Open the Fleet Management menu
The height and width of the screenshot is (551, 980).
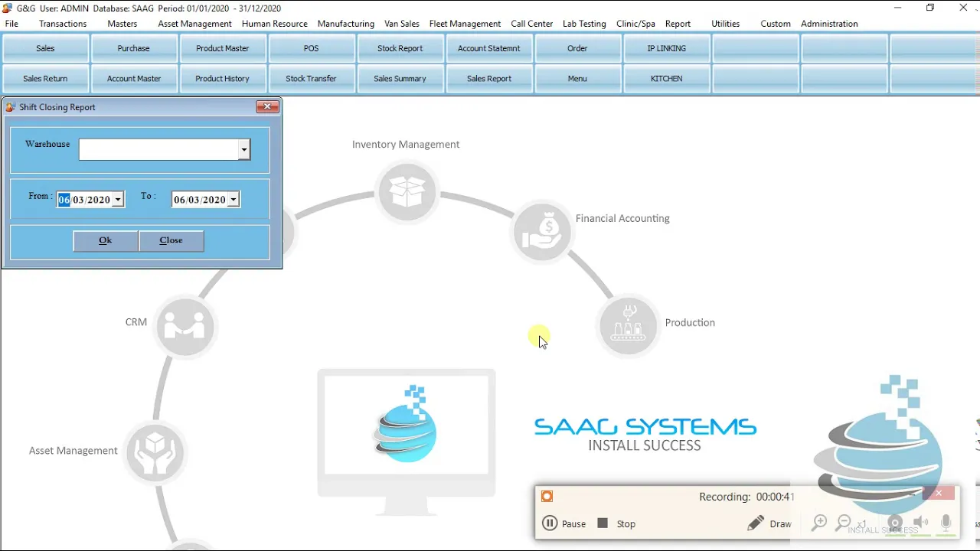[x=465, y=24]
